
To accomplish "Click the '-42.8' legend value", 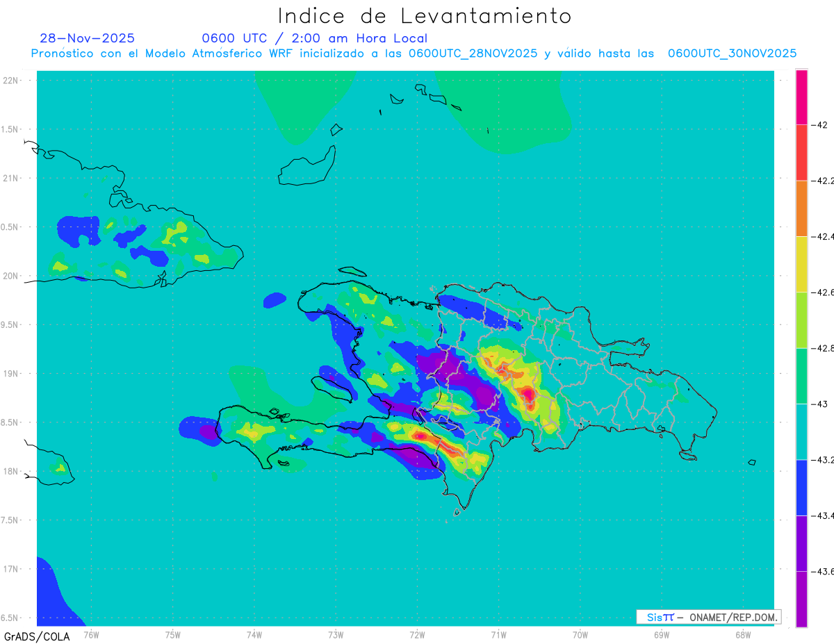I will [x=823, y=348].
